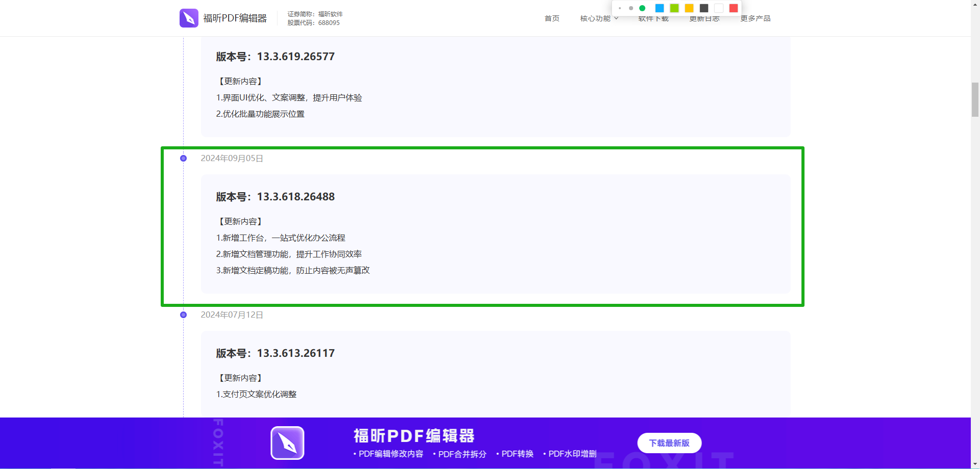The width and height of the screenshot is (980, 469).
Task: Click the Foxit PDF editor logo icon in header
Action: point(189,18)
